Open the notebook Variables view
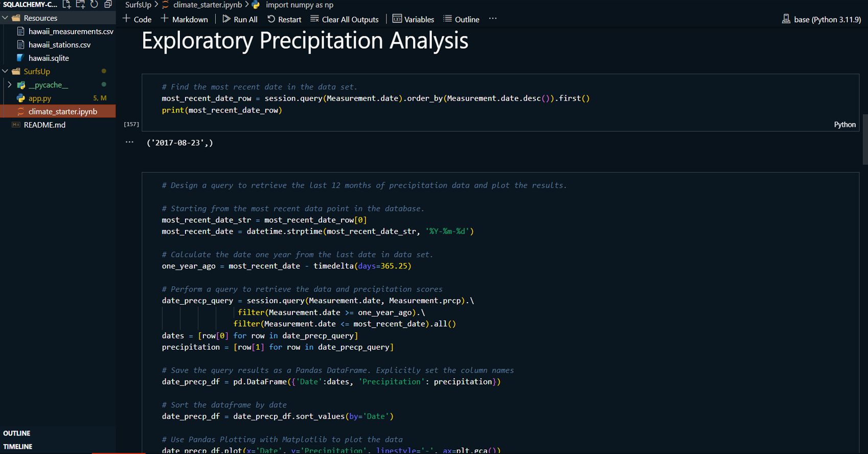Viewport: 868px width, 454px height. point(413,19)
